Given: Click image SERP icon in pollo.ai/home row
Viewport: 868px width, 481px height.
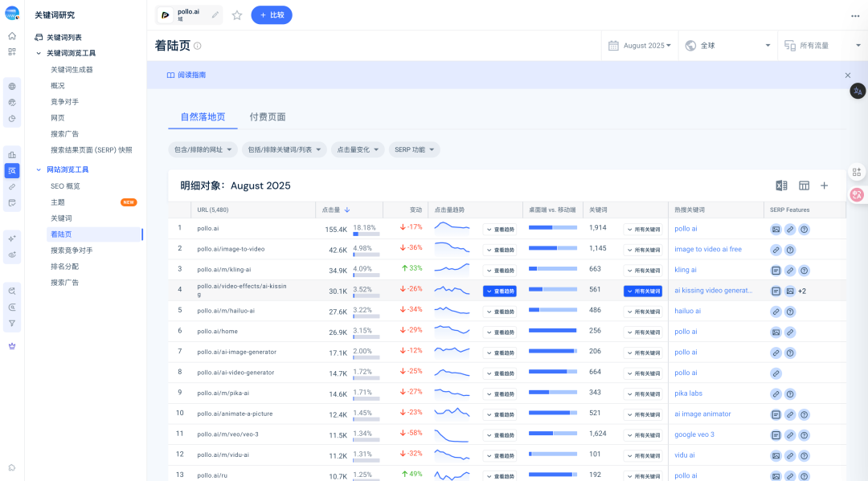Looking at the screenshot, I should (x=776, y=332).
